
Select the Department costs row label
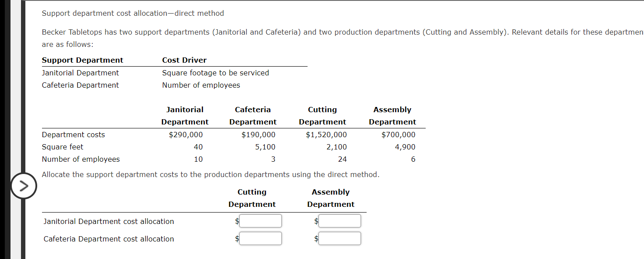(x=73, y=135)
